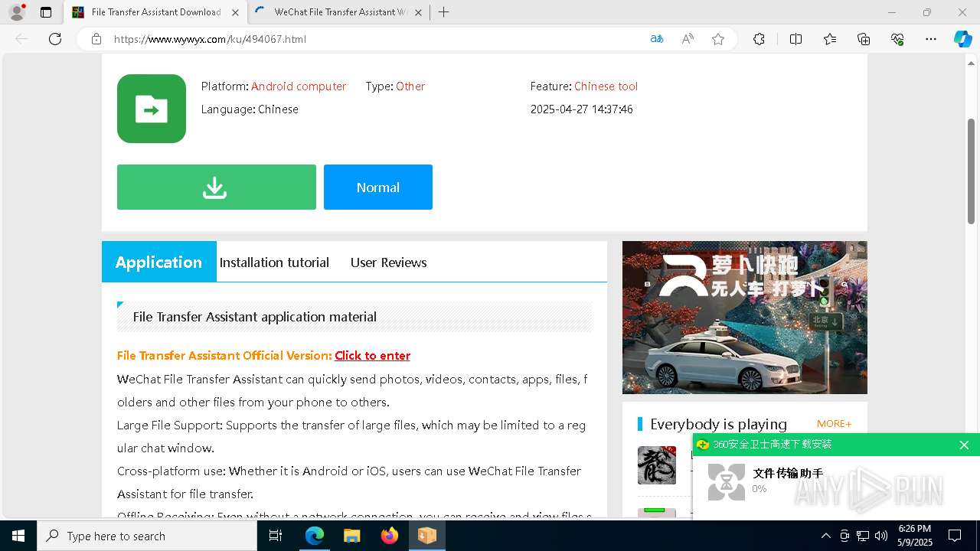Click the Other type link
This screenshot has height=551, width=980.
pyautogui.click(x=410, y=86)
